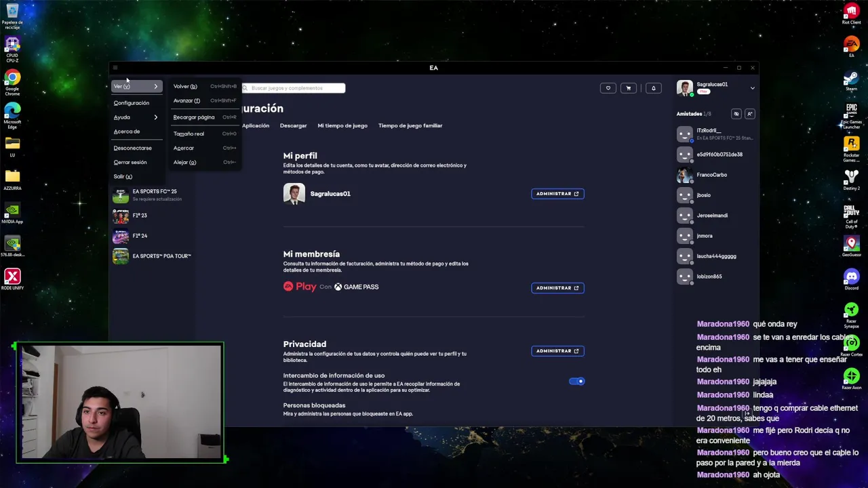The height and width of the screenshot is (488, 868).
Task: Select Configuración in the menu
Action: pos(132,103)
